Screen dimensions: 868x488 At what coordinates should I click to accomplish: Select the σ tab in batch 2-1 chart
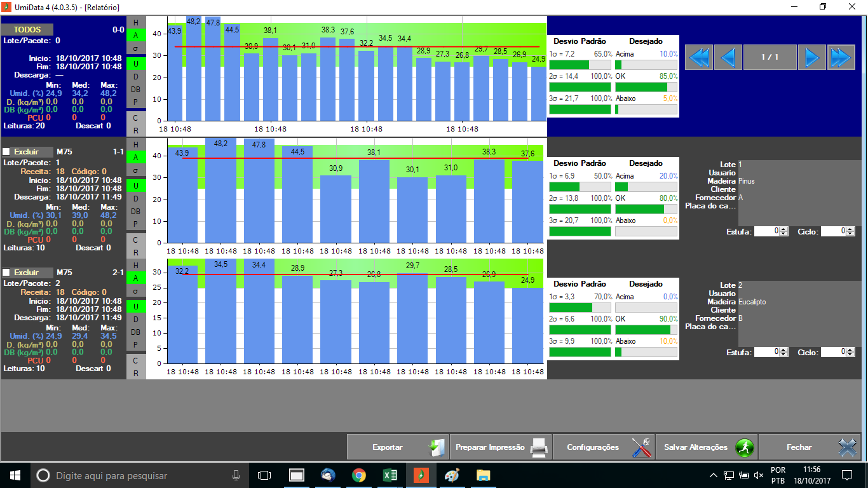point(135,291)
